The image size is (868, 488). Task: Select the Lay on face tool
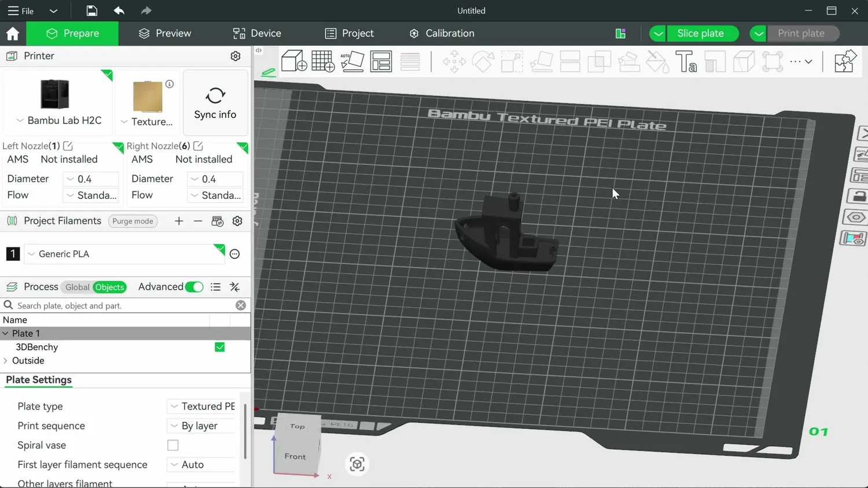(541, 61)
